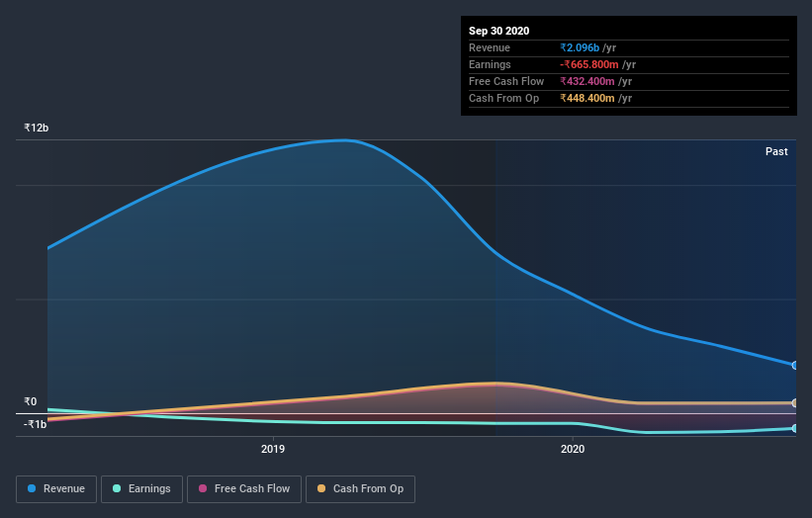Toggle the Revenue legend button
The image size is (812, 518).
[x=56, y=489]
